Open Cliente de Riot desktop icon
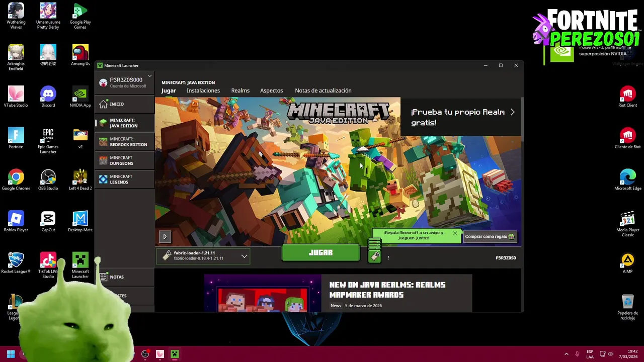Screen dimensions: 644x362 coord(627,138)
